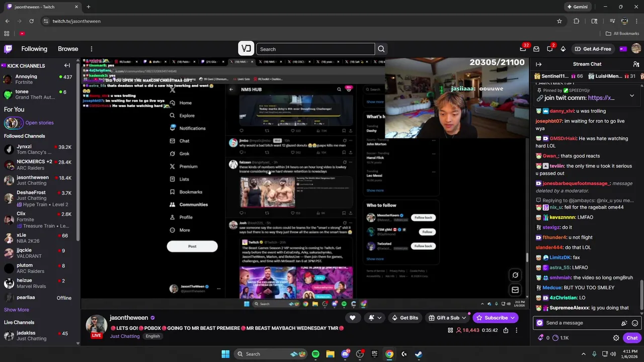Viewport: 644px width, 362px height.
Task: Click the grid icon beside viewer count
Action: [x=450, y=330]
